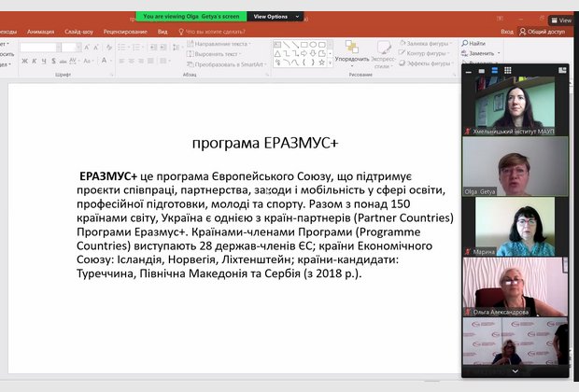Toggle italic (К) text formatting
579x392 pixels.
[x=34, y=62]
